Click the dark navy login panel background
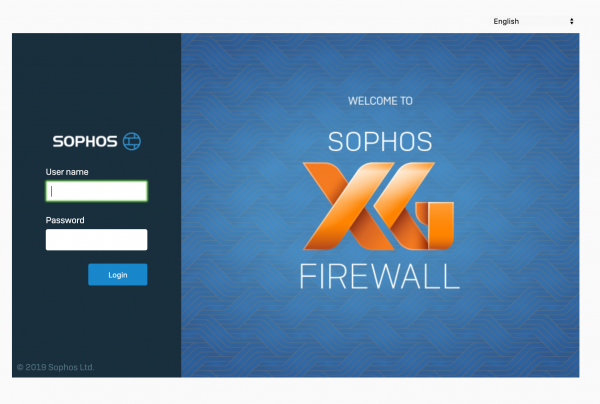This screenshot has width=600, height=404. click(x=96, y=84)
